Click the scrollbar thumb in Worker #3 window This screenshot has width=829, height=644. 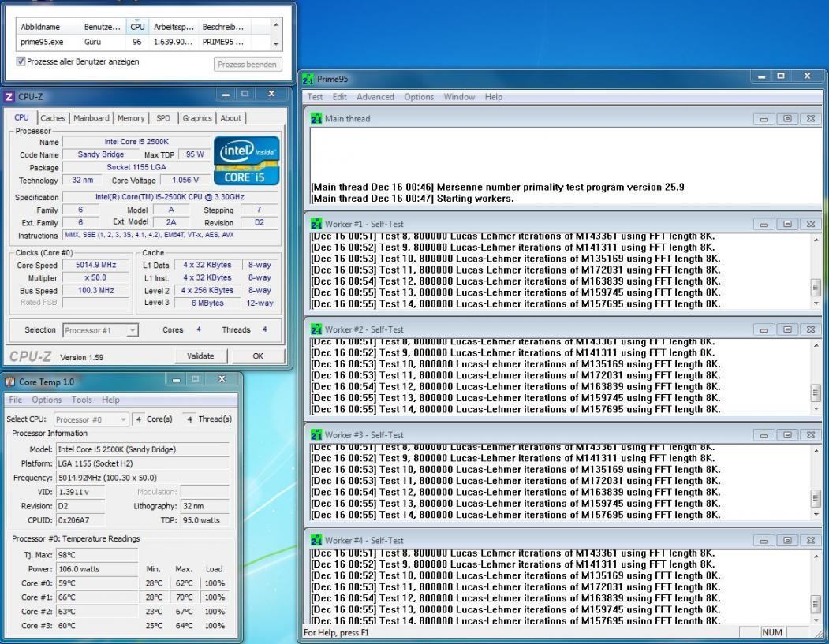coord(816,498)
